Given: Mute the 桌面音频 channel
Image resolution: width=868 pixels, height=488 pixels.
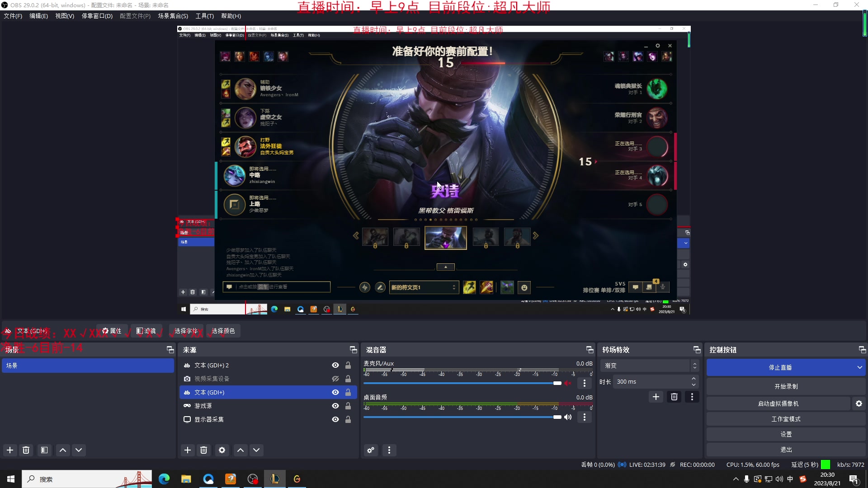Looking at the screenshot, I should (x=568, y=417).
